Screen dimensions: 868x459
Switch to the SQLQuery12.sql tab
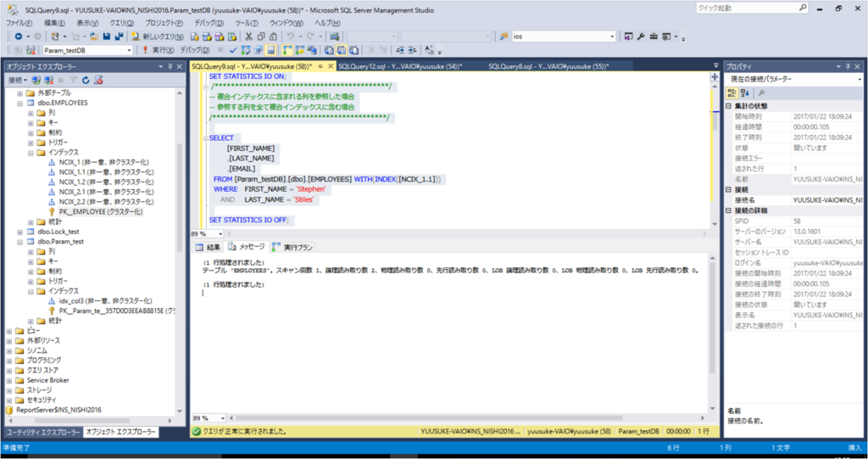(400, 66)
